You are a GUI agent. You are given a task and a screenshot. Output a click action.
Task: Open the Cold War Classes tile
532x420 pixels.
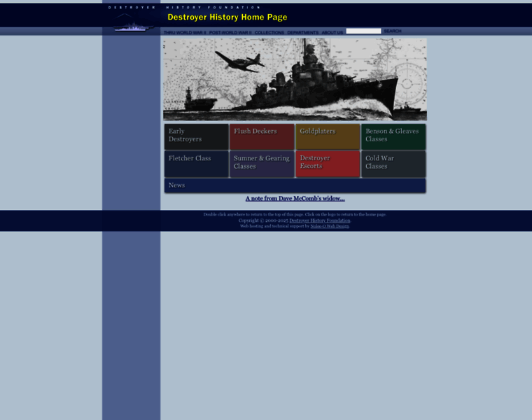(x=393, y=164)
